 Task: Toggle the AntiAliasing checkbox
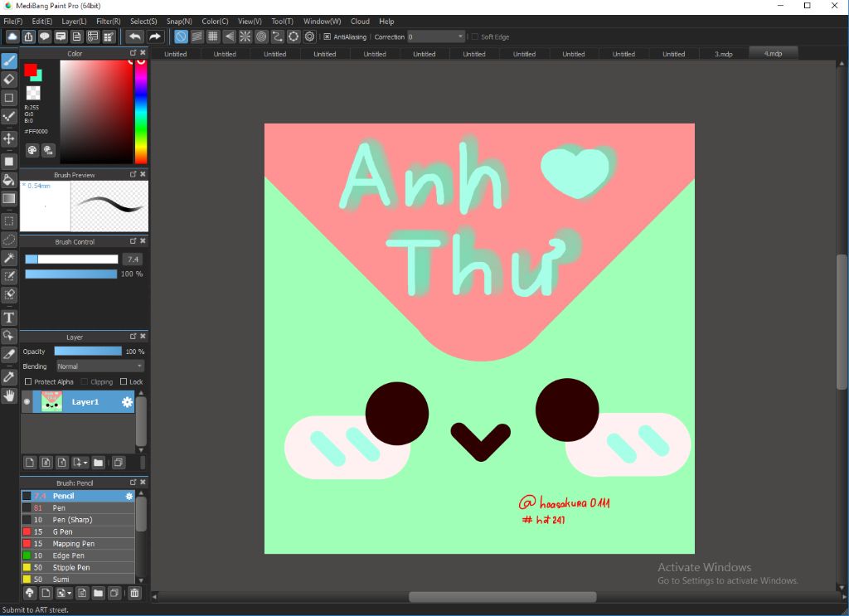(327, 36)
